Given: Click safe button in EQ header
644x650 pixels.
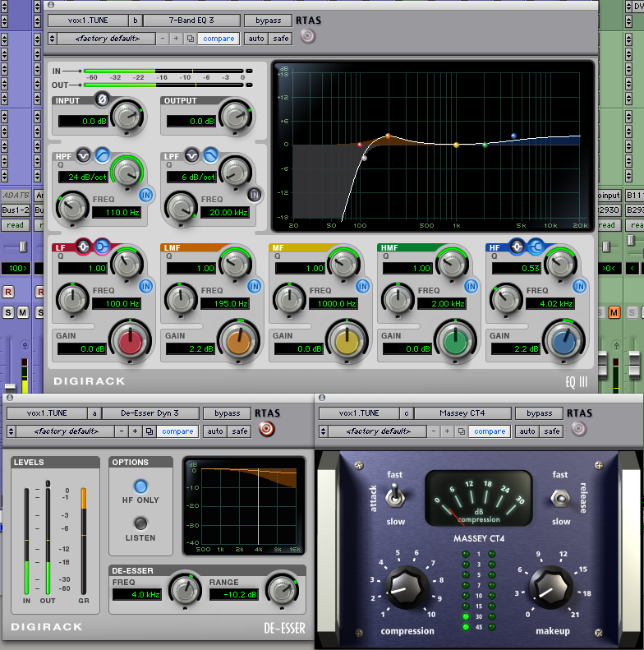Looking at the screenshot, I should pyautogui.click(x=281, y=39).
